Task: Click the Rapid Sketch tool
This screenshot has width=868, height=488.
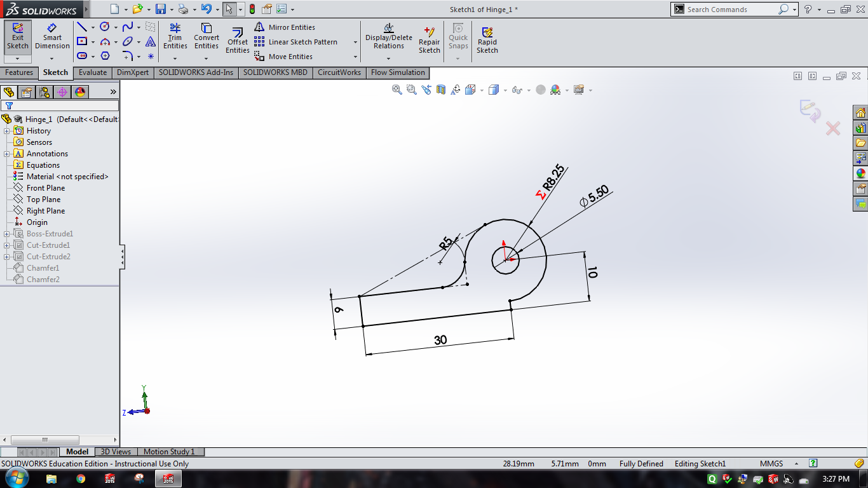Action: pyautogui.click(x=487, y=41)
